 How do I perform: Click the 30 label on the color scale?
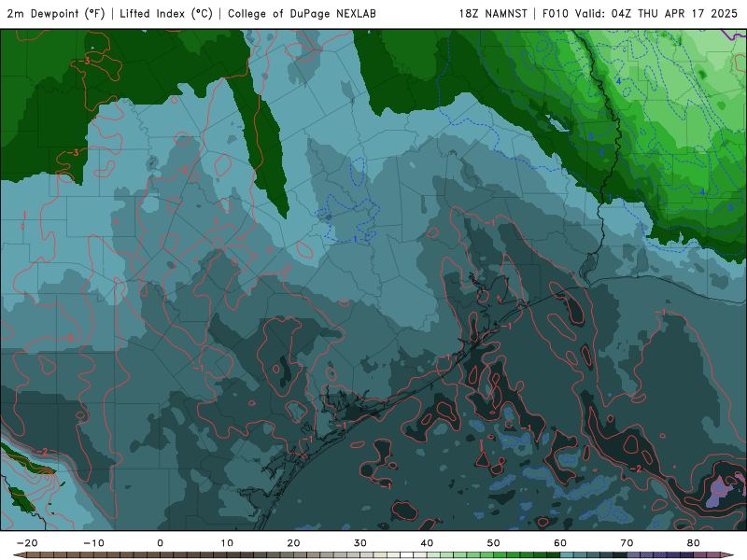[360, 543]
